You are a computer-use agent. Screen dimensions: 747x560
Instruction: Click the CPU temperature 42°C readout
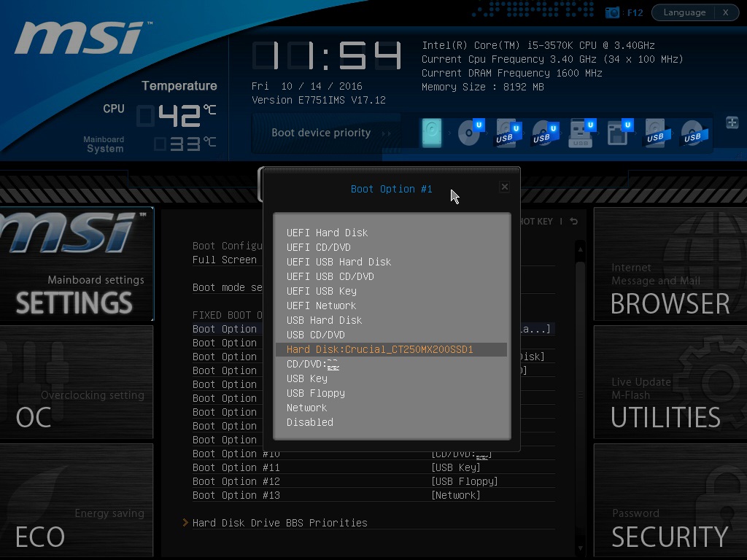177,116
